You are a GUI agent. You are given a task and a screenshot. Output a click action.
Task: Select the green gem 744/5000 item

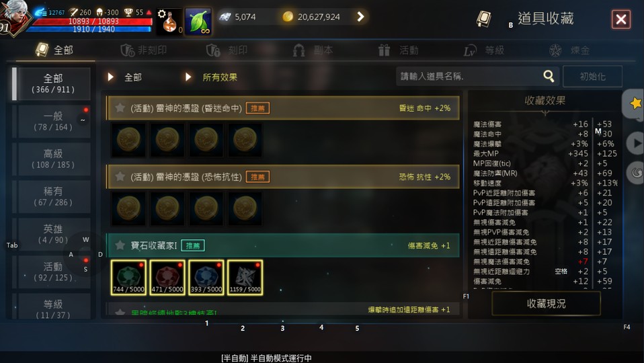pos(128,277)
